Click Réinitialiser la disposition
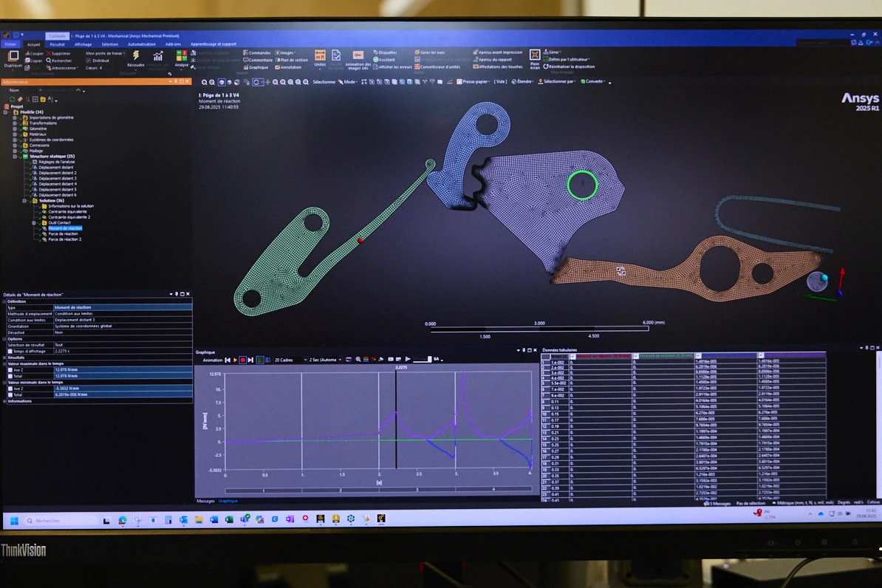Viewport: 882px width, 588px height. (x=569, y=66)
